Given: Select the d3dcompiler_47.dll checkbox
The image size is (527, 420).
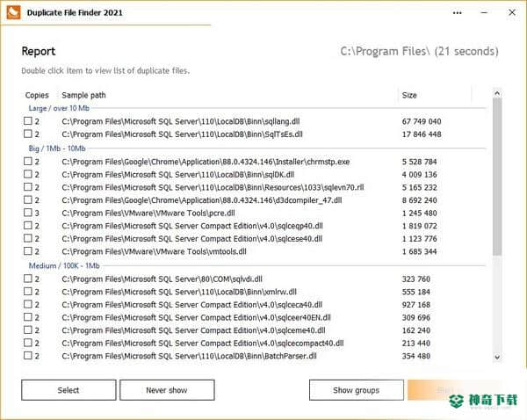Looking at the screenshot, I should (28, 199).
